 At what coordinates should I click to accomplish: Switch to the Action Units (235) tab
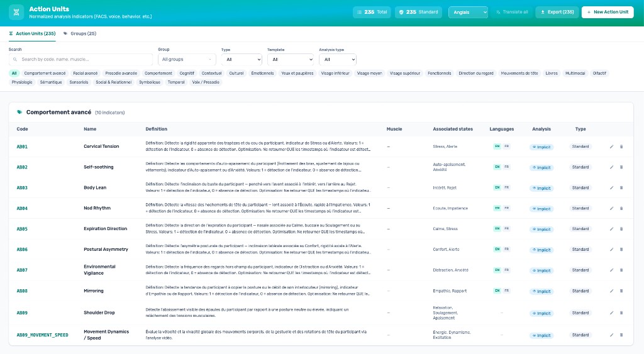(33, 34)
